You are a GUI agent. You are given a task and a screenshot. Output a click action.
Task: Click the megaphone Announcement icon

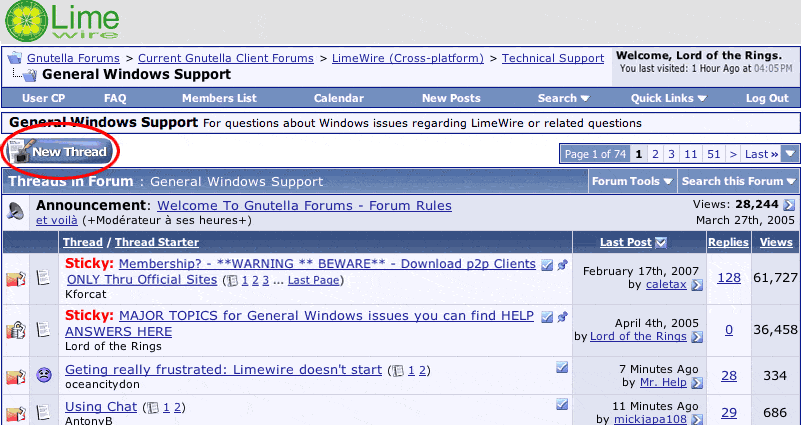(16, 211)
